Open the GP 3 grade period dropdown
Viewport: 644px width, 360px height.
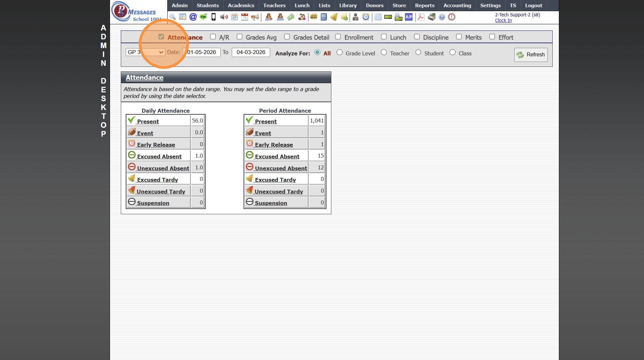[x=145, y=52]
